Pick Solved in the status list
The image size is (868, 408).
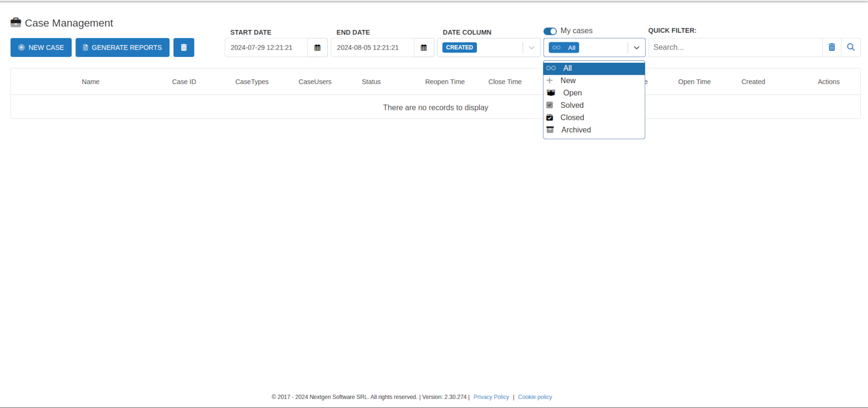coord(594,105)
